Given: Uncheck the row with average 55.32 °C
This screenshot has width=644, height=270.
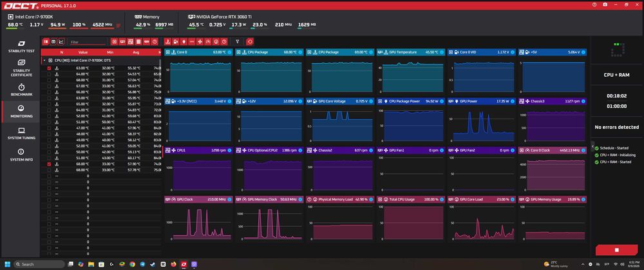Looking at the screenshot, I should pyautogui.click(x=50, y=68).
